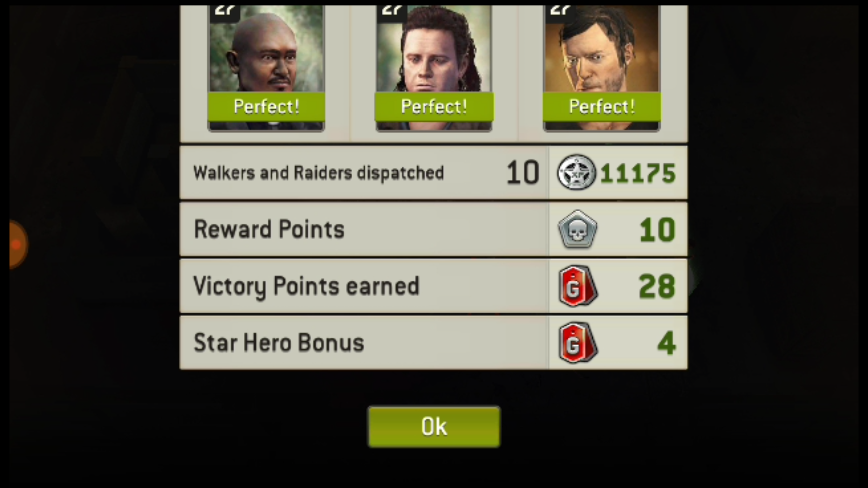This screenshot has height=488, width=868.
Task: Click the skull Reward Points icon
Action: click(577, 229)
